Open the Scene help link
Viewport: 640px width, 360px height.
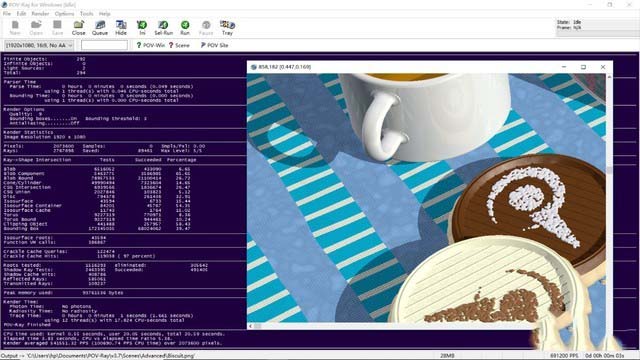[x=179, y=45]
